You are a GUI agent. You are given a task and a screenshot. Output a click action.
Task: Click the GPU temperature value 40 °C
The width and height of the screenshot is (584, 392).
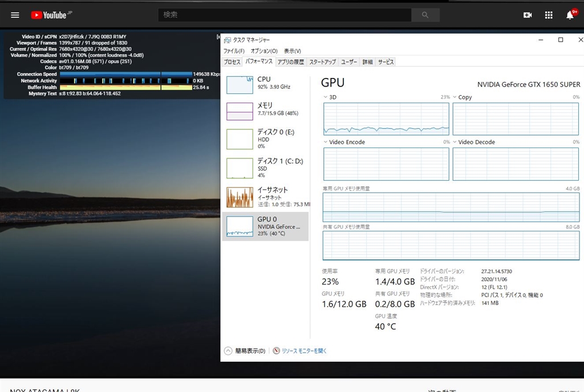click(386, 326)
